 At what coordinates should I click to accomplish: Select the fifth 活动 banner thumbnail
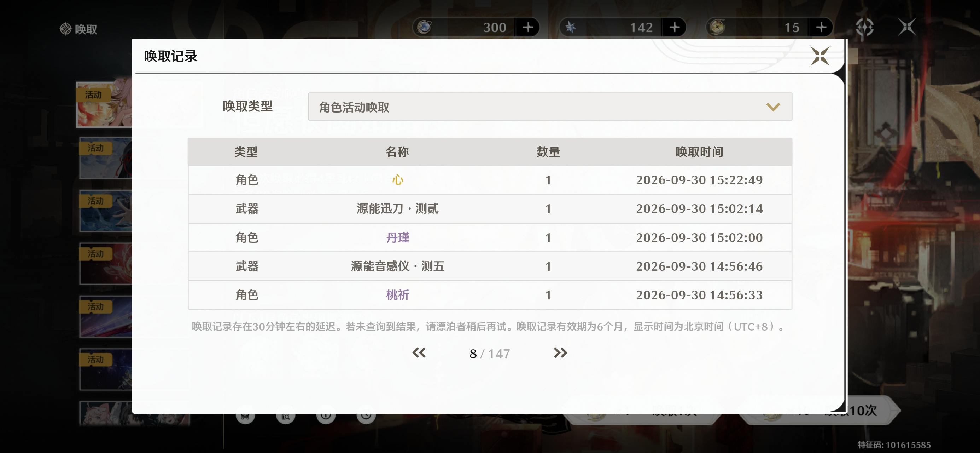click(106, 317)
